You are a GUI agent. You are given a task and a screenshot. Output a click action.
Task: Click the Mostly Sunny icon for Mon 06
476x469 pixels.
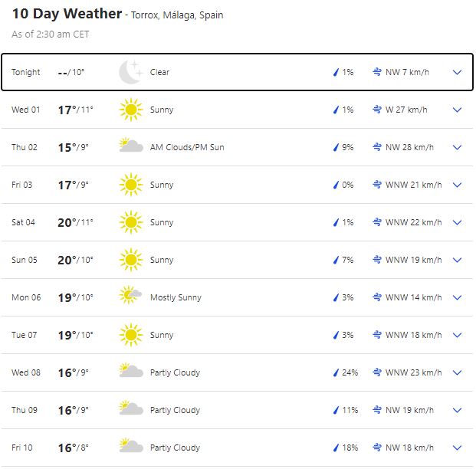coord(131,297)
